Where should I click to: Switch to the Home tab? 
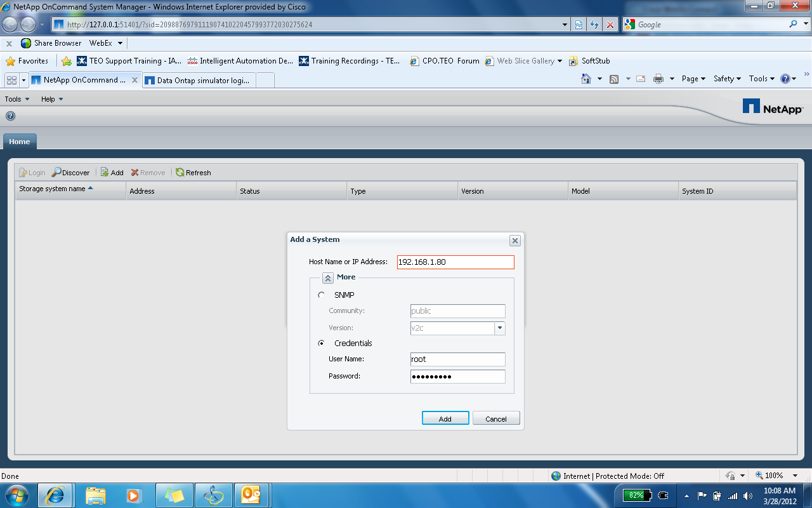click(20, 142)
